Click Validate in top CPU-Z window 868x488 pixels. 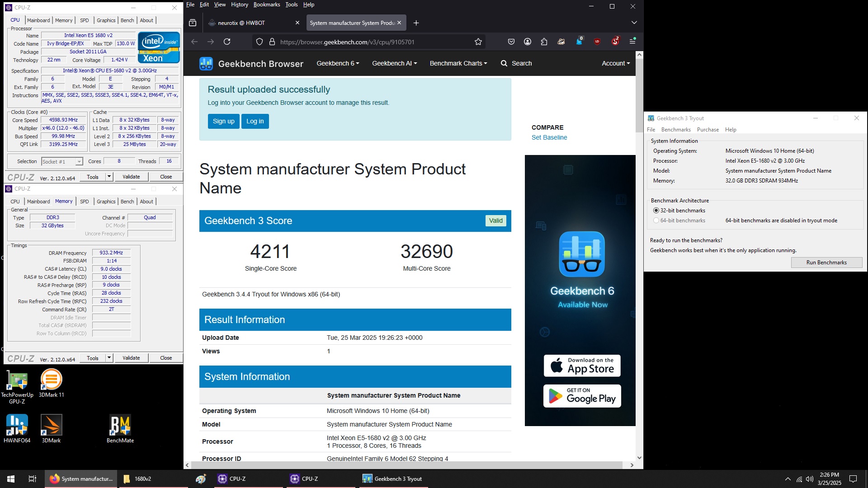[131, 177]
